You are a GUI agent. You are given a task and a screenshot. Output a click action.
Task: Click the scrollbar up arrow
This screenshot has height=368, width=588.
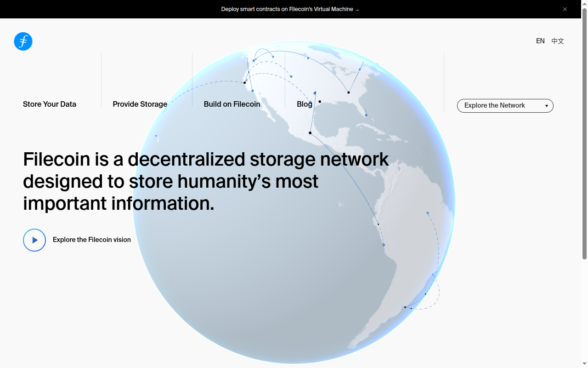coord(584,4)
